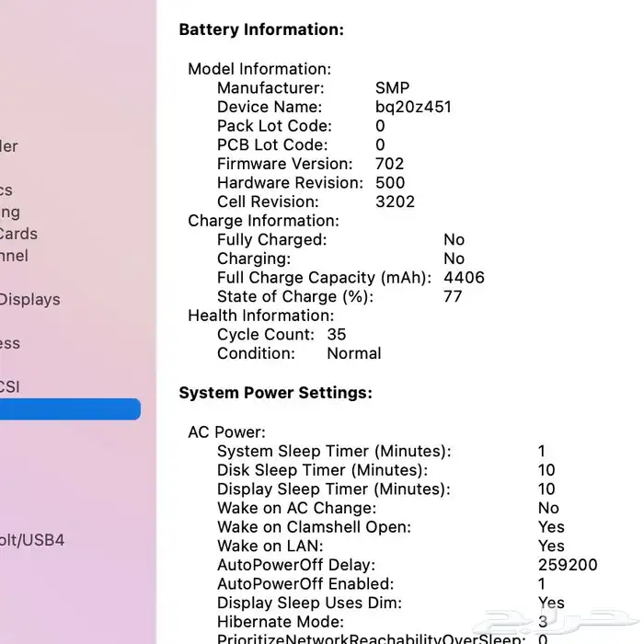
Task: Select the State of Charge value '77'
Action: [453, 296]
